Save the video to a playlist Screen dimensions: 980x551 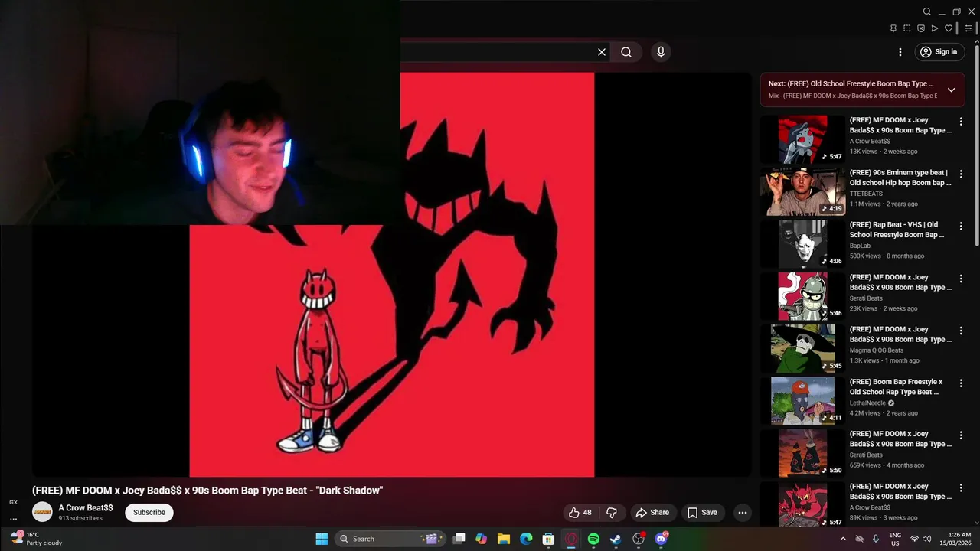[702, 513]
